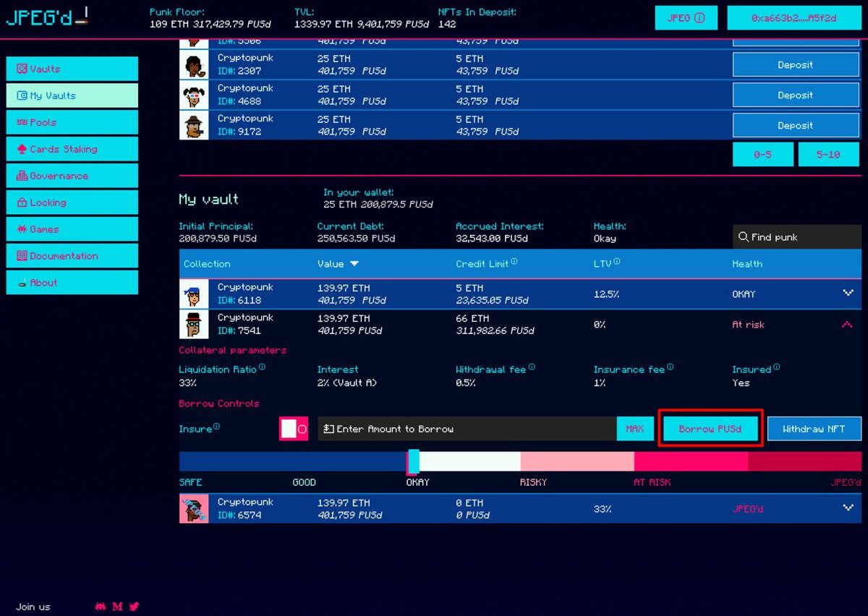Toggle the Insure switch

point(294,429)
